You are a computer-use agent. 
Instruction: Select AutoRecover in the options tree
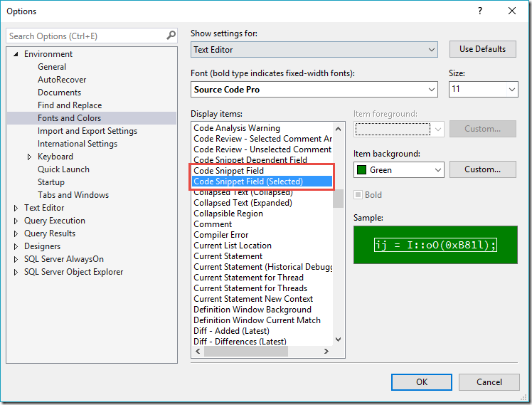[62, 80]
